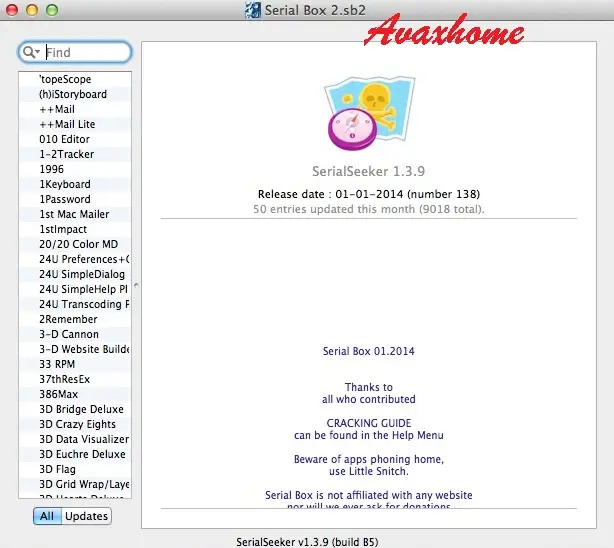Click the Serial Box document icon in the title bar

tap(253, 10)
